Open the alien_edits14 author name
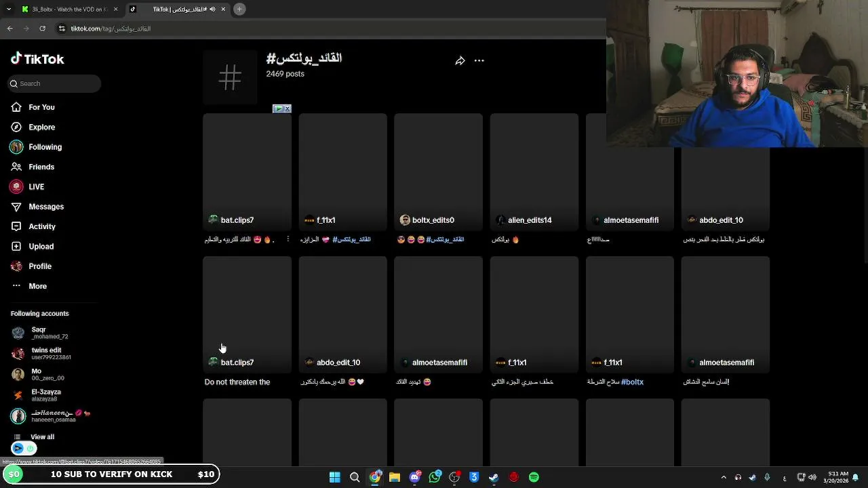The width and height of the screenshot is (868, 488). pos(530,220)
